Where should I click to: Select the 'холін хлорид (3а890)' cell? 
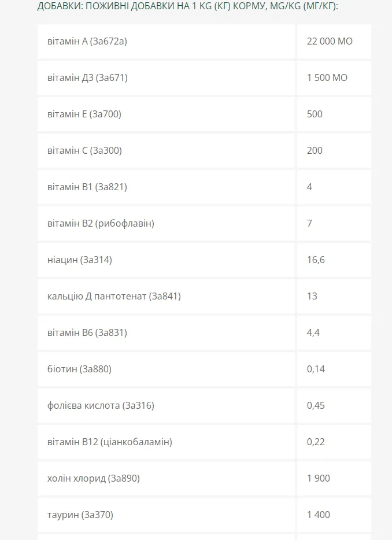(x=167, y=479)
